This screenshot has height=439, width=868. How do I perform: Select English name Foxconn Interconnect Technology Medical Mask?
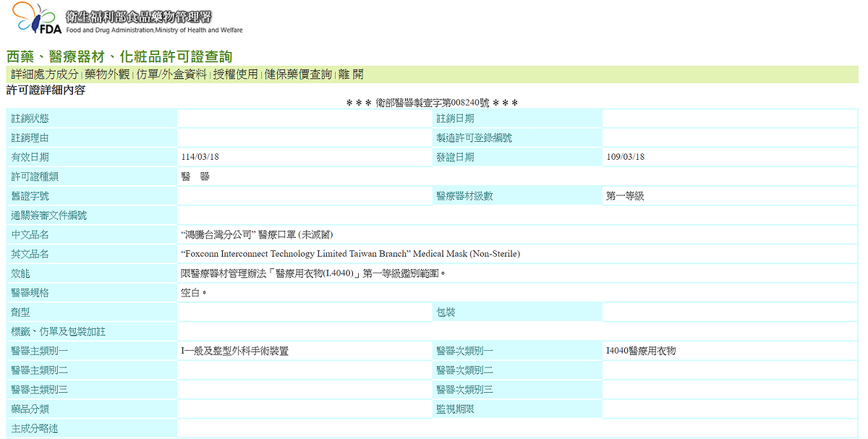point(350,254)
